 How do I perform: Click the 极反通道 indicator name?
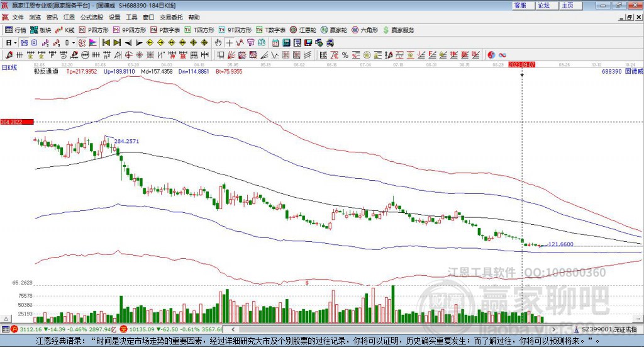(46, 71)
